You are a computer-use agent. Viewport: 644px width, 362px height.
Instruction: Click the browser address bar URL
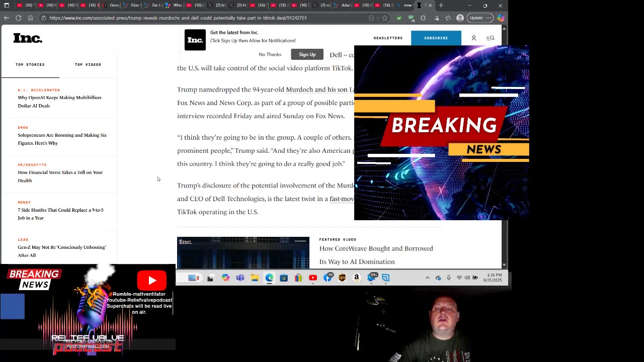(178, 18)
